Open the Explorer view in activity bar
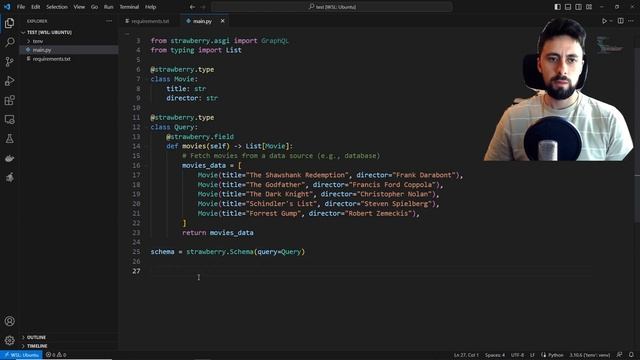The image size is (640, 360). pos(9,23)
